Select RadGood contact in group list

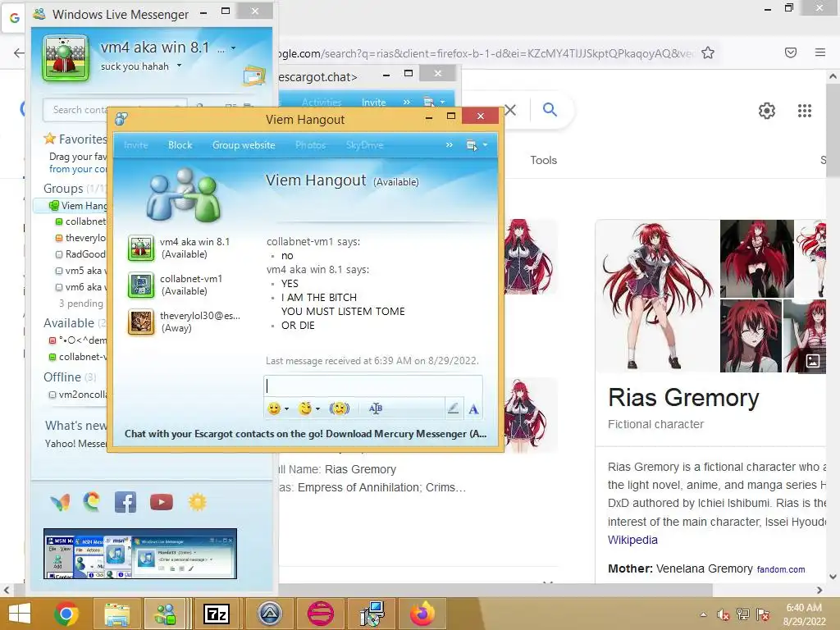[81, 254]
